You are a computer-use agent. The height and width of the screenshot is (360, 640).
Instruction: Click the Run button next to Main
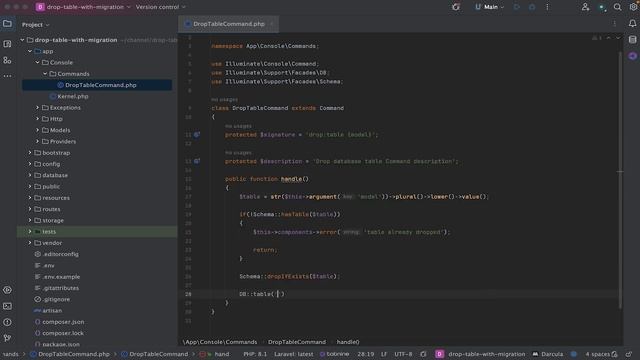coord(517,7)
